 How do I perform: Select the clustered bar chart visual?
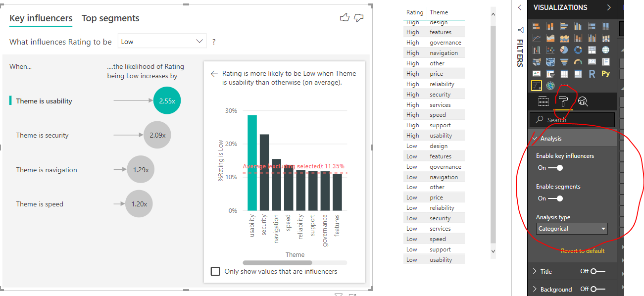(x=564, y=26)
